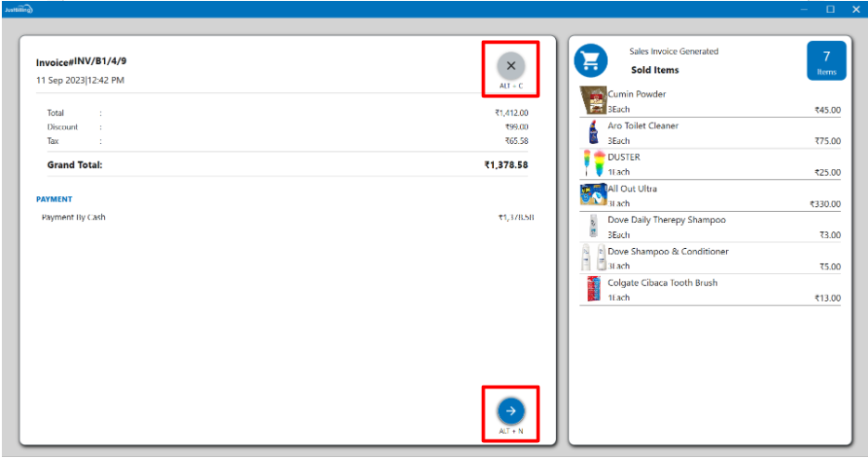Click the Grand Total amount ₹1,378.58
868x458 pixels.
click(505, 164)
